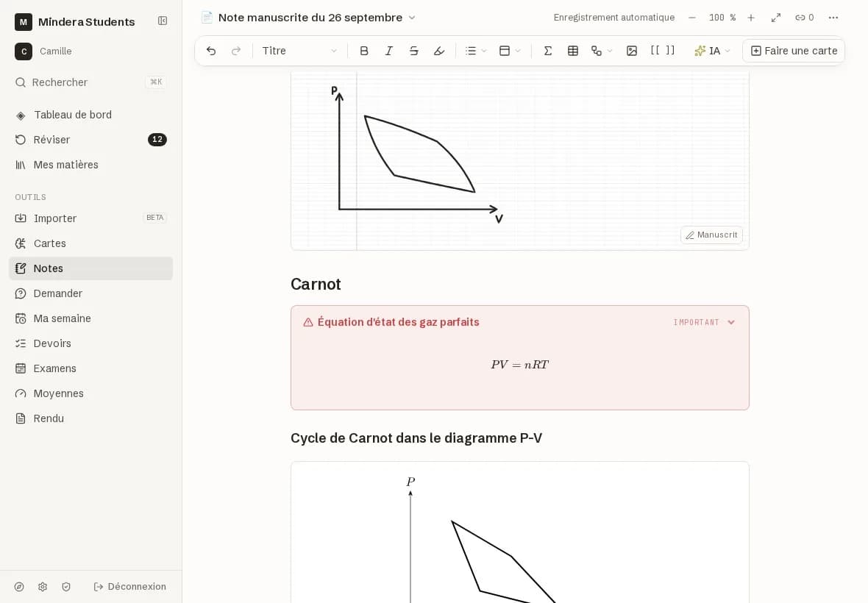The height and width of the screenshot is (603, 868).
Task: Open Mes matières
Action: pos(90,165)
